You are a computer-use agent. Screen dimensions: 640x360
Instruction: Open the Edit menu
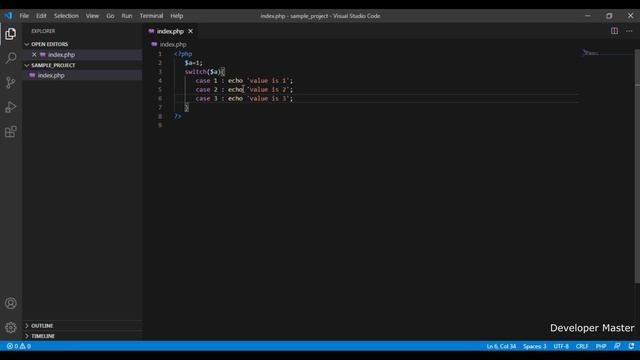click(x=41, y=16)
